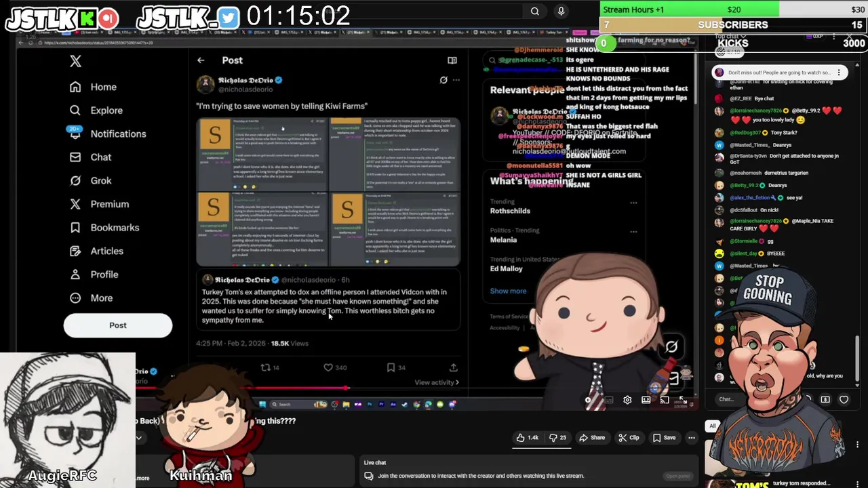This screenshot has width=868, height=488.
Task: Click the Windows Start button in the stream
Action: click(x=262, y=405)
